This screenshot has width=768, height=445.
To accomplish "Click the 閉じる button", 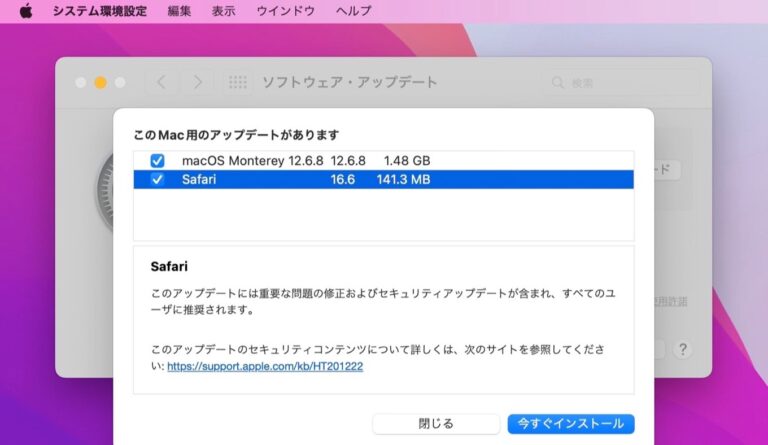I will tap(436, 423).
